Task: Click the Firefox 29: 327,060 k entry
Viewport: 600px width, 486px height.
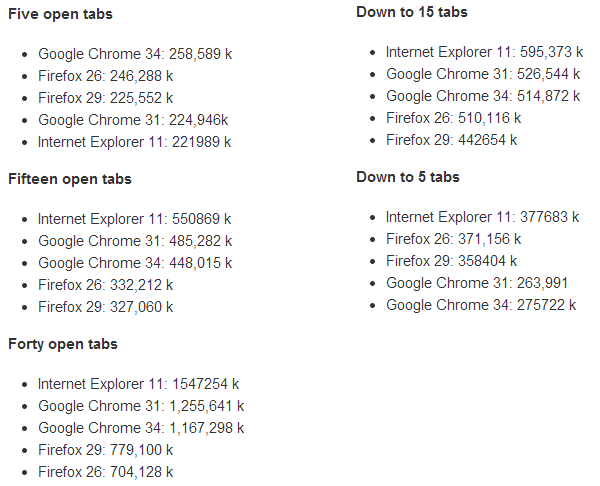Action: click(x=106, y=307)
